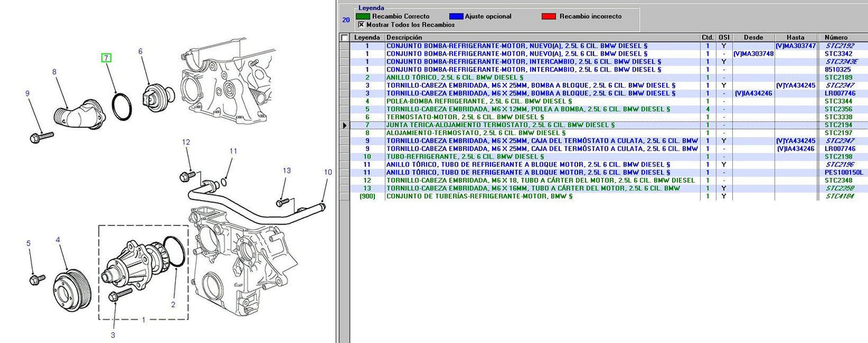Select callout 12 flanged bolt label
This screenshot has height=343, width=868.
click(x=186, y=143)
